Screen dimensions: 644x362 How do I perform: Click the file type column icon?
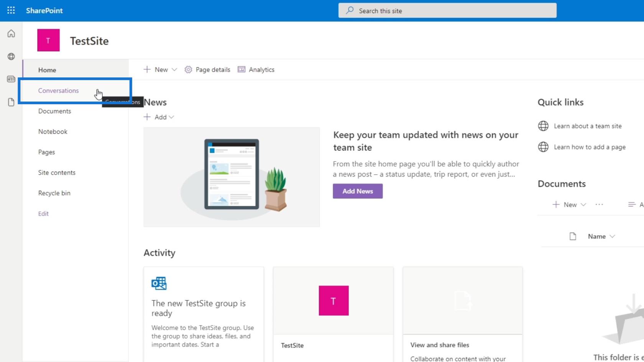(573, 236)
